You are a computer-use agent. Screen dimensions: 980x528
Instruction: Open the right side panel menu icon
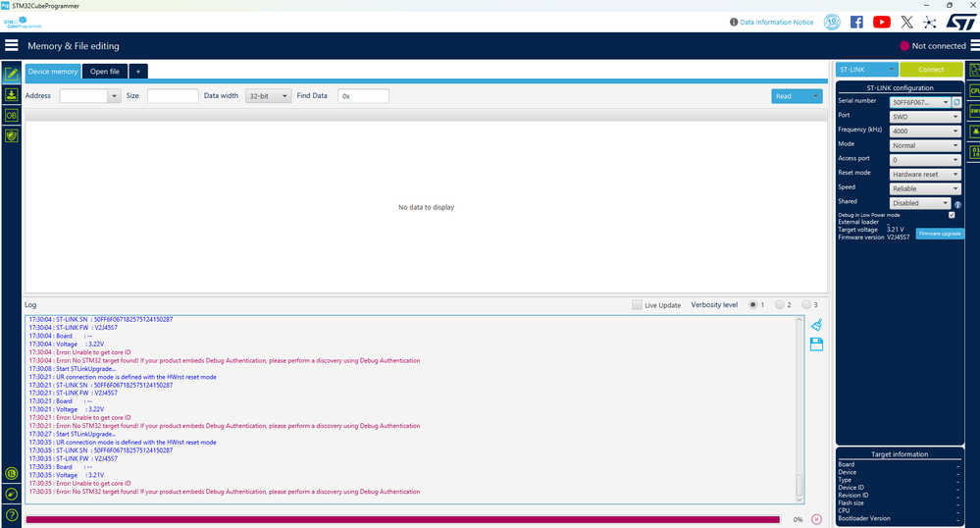point(974,46)
